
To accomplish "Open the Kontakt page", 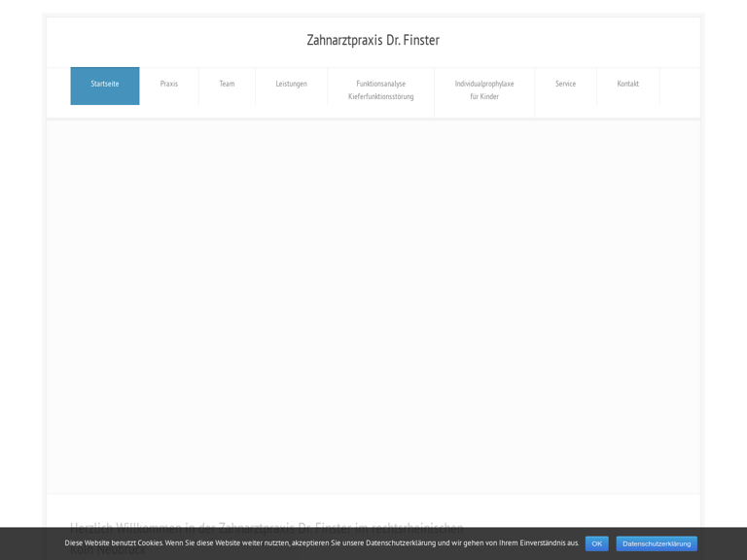I will click(x=627, y=85).
